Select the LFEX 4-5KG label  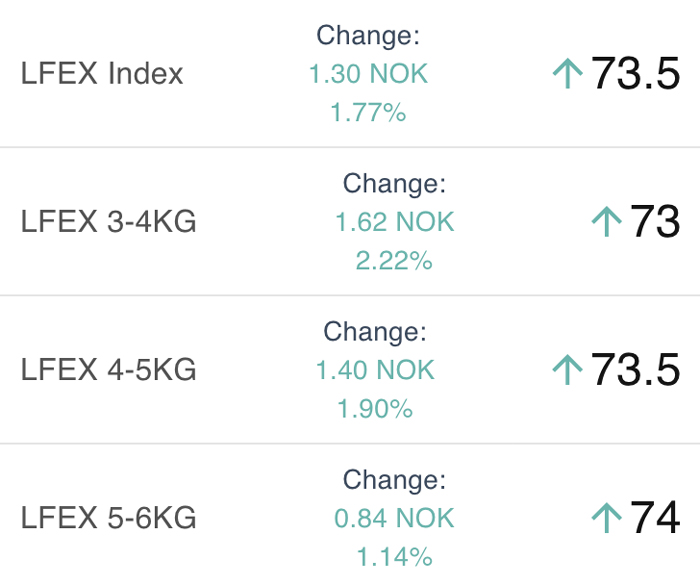(x=108, y=370)
